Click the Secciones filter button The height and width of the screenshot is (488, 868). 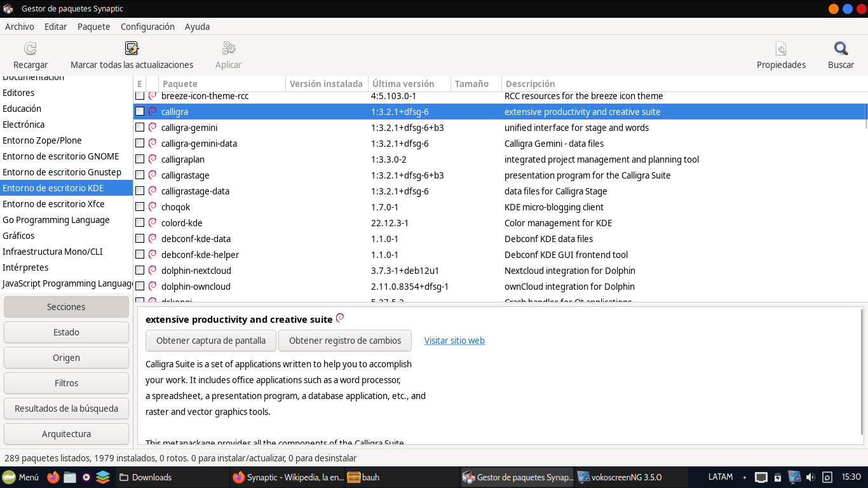pos(66,307)
